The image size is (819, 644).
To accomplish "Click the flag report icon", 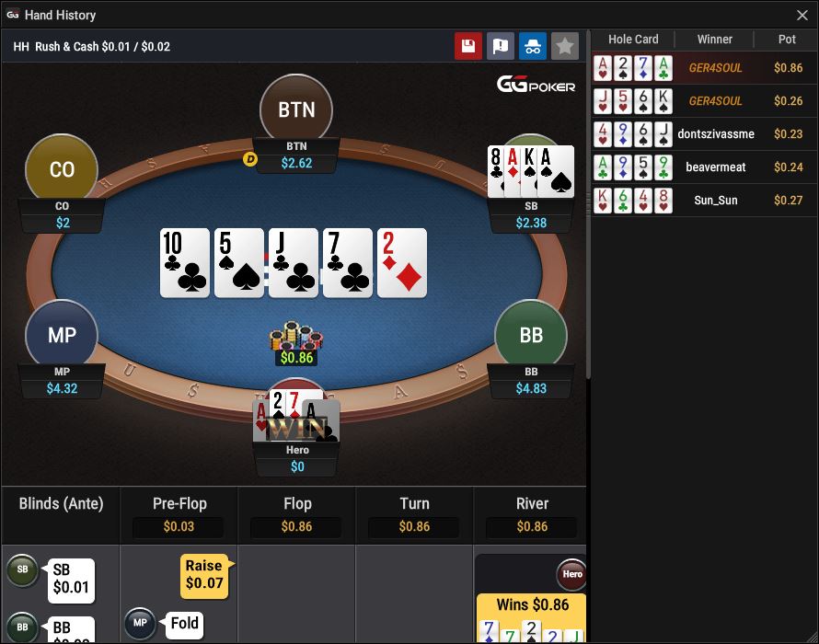I will (x=501, y=46).
